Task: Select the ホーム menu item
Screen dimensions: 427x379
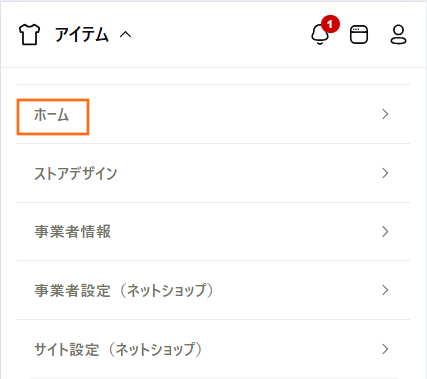Action: pyautogui.click(x=213, y=114)
